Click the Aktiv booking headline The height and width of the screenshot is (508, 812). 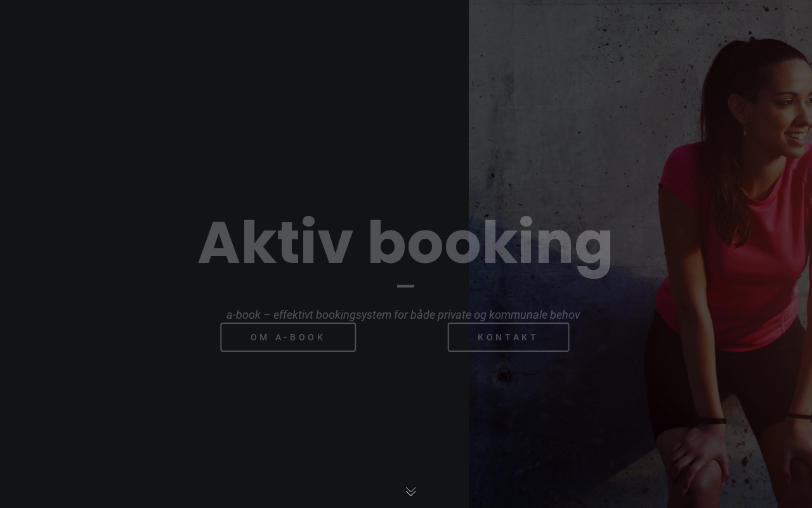[x=405, y=244]
